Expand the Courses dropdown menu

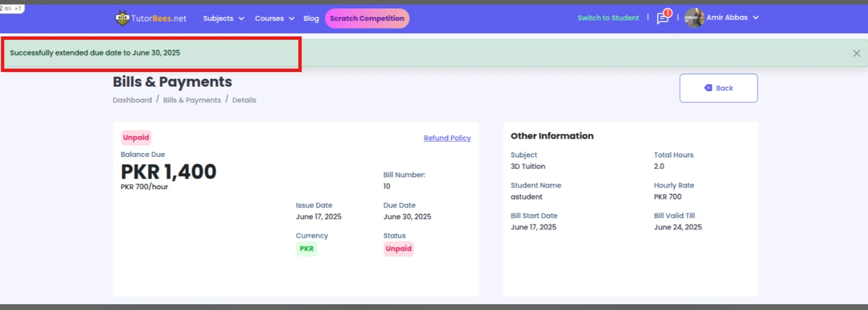(x=274, y=19)
